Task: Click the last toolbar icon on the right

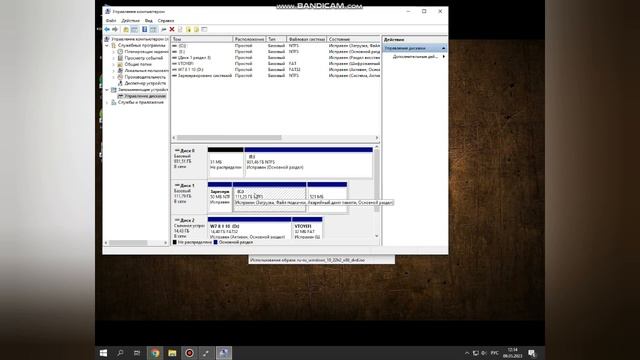Action: (204, 29)
